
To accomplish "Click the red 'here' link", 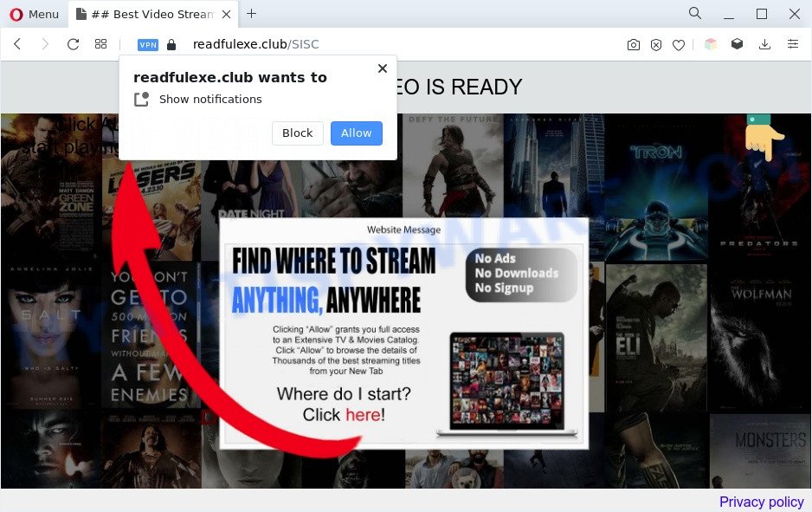I will pyautogui.click(x=363, y=415).
